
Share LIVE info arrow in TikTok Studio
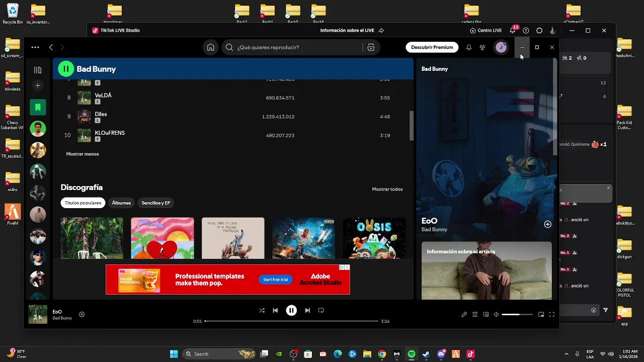(x=381, y=30)
